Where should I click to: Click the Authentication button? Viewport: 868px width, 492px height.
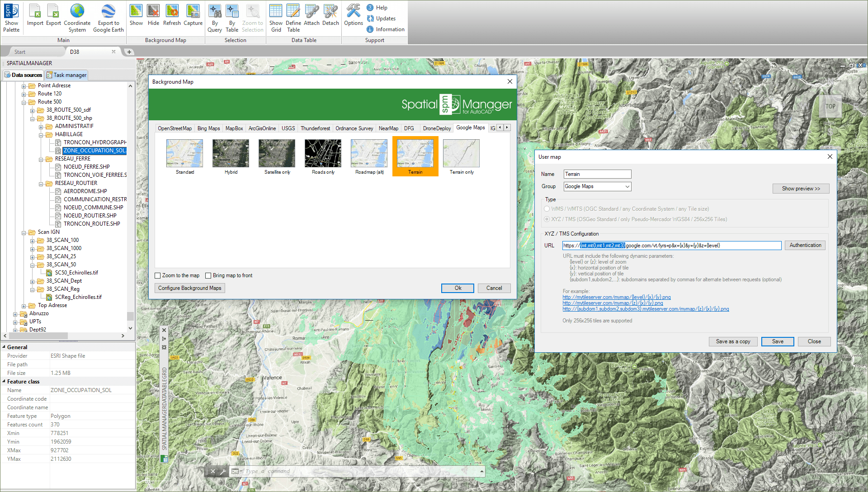click(x=805, y=245)
